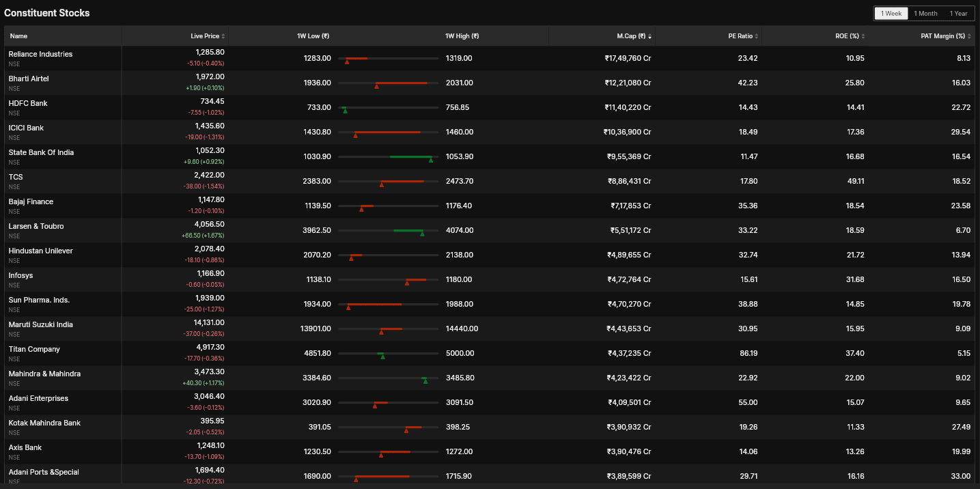Click Adani Enterprises PE ratio 55.00
Viewport: 980px width, 489px height.
pos(748,402)
